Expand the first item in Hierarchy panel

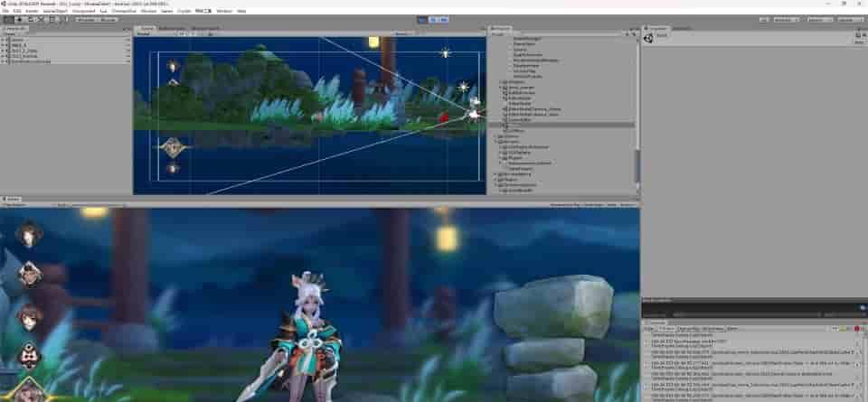(x=4, y=40)
